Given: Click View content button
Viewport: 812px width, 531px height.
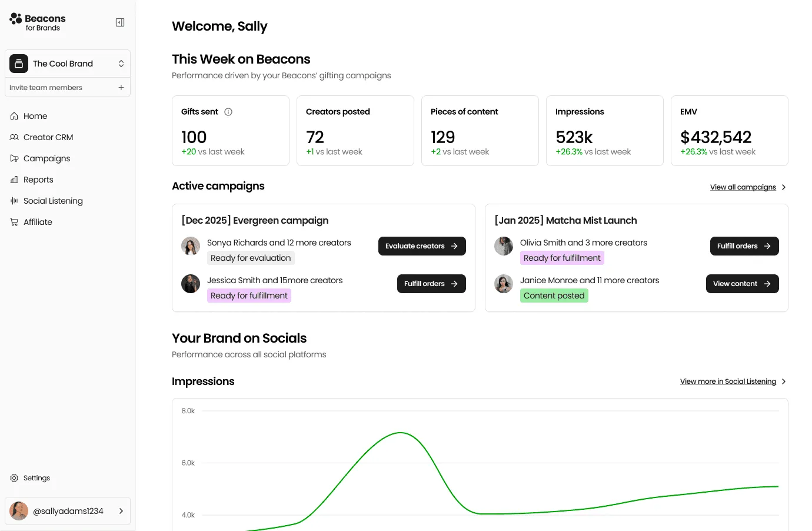Looking at the screenshot, I should tap(743, 284).
